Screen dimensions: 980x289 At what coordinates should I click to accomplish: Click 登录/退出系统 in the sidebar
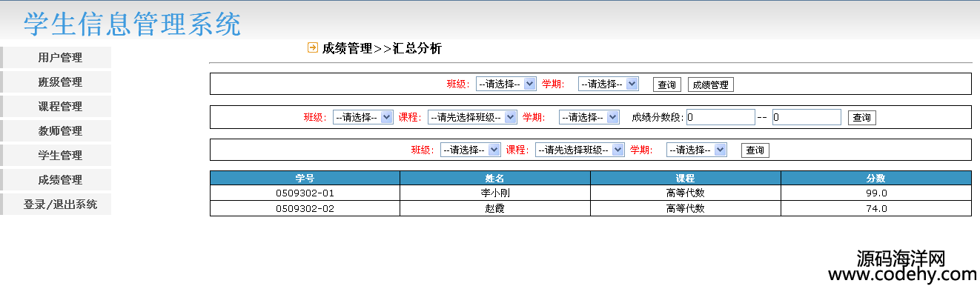click(60, 205)
